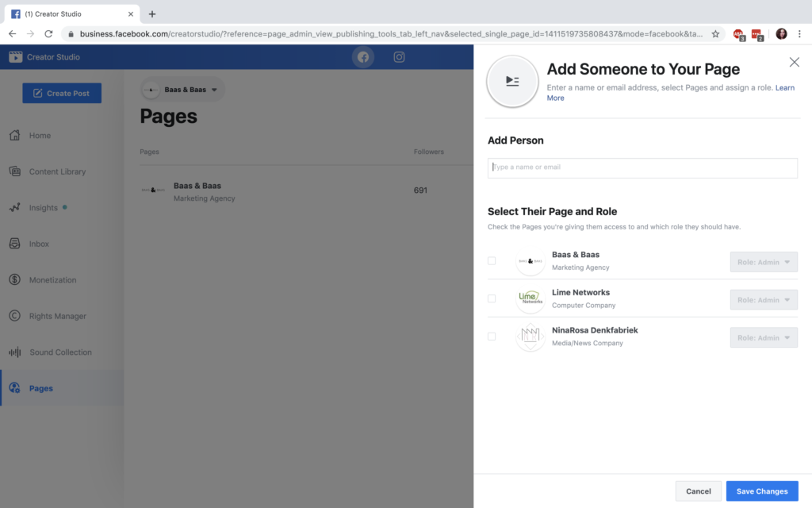Go forward in browser history
Viewport: 812px width, 508px height.
tap(31, 33)
